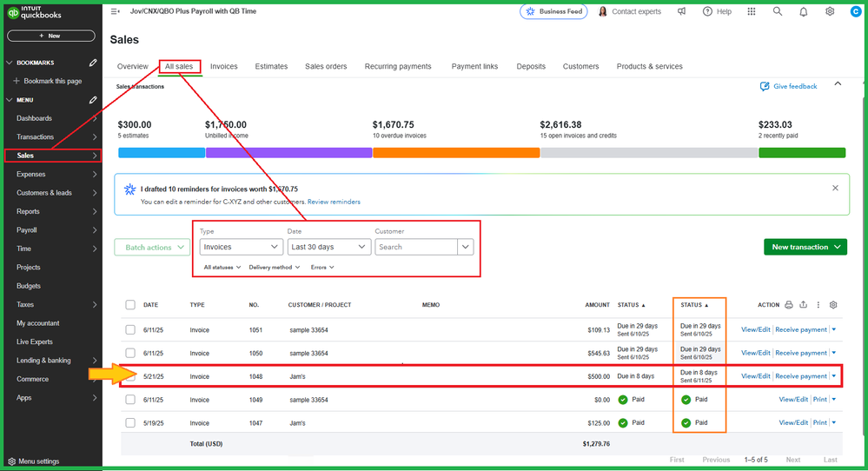This screenshot has height=471, width=868.
Task: Open the Business Feed button
Action: tap(553, 11)
